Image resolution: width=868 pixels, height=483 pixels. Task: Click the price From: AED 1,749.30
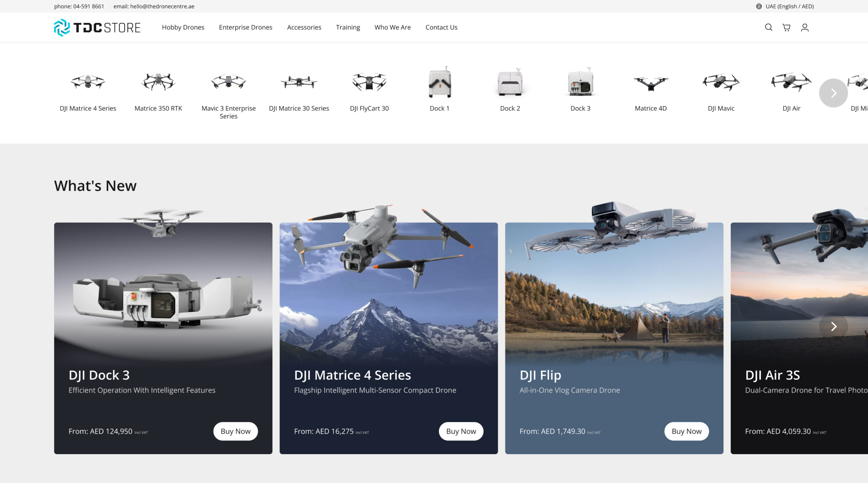pyautogui.click(x=552, y=431)
